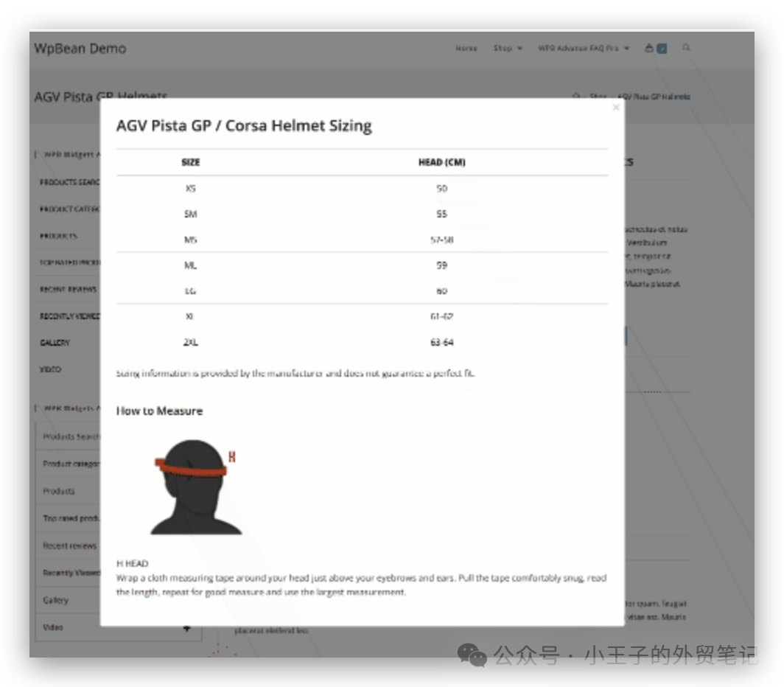Open Gallery in the lower widget list

[x=55, y=600]
